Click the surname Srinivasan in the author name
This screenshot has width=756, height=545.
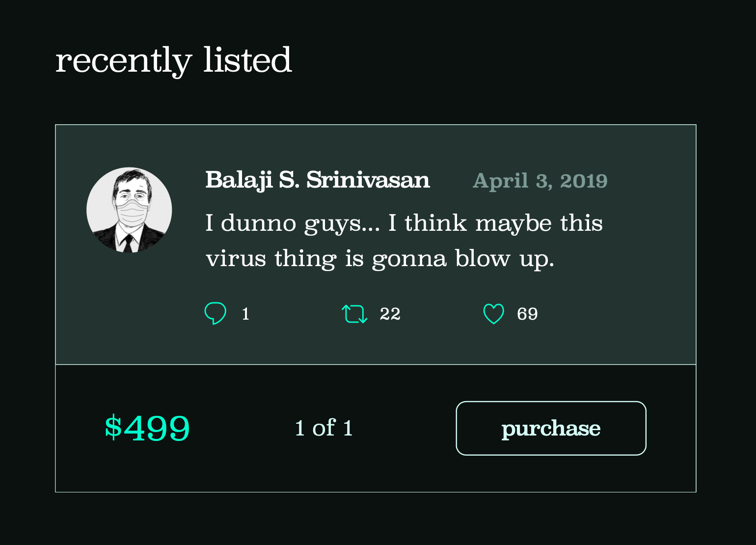368,180
